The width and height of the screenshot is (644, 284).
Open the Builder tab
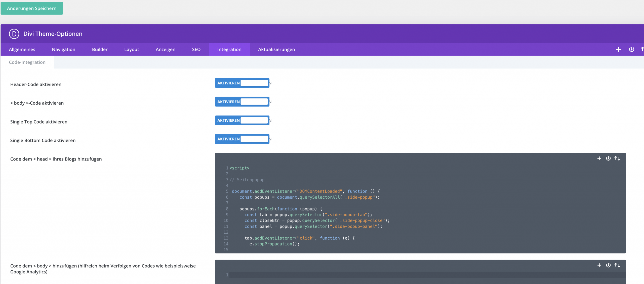[x=100, y=49]
